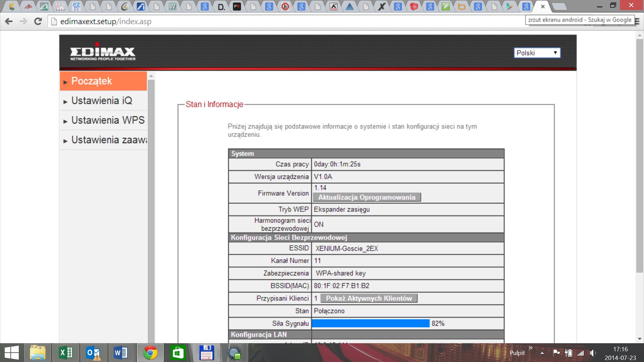
Task: Show hidden system tray icons
Action: pyautogui.click(x=542, y=353)
